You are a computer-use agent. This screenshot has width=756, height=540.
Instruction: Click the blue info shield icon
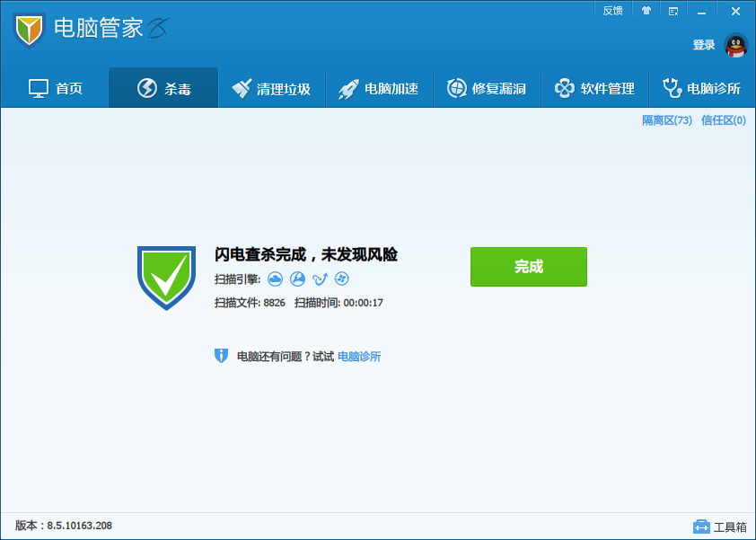tap(221, 356)
